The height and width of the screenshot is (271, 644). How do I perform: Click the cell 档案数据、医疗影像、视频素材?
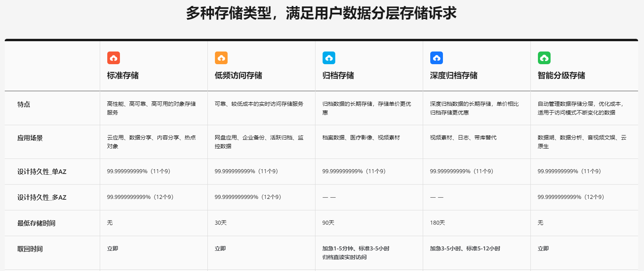tap(361, 137)
